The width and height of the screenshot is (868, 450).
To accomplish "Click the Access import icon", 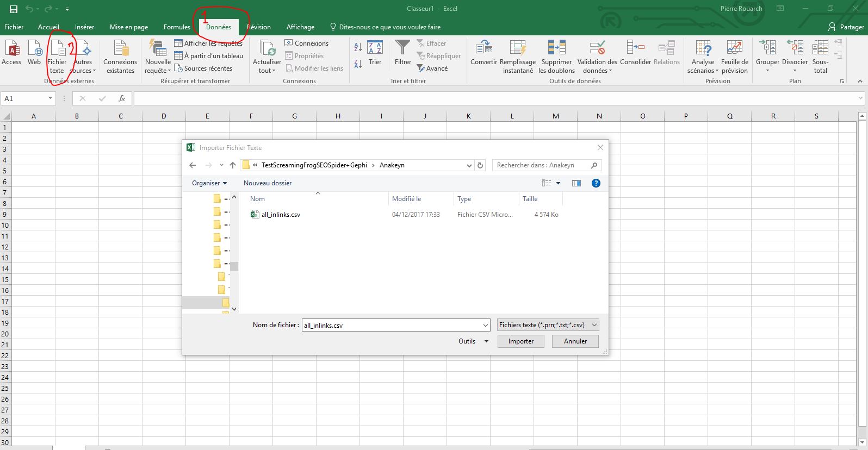I will (11, 53).
